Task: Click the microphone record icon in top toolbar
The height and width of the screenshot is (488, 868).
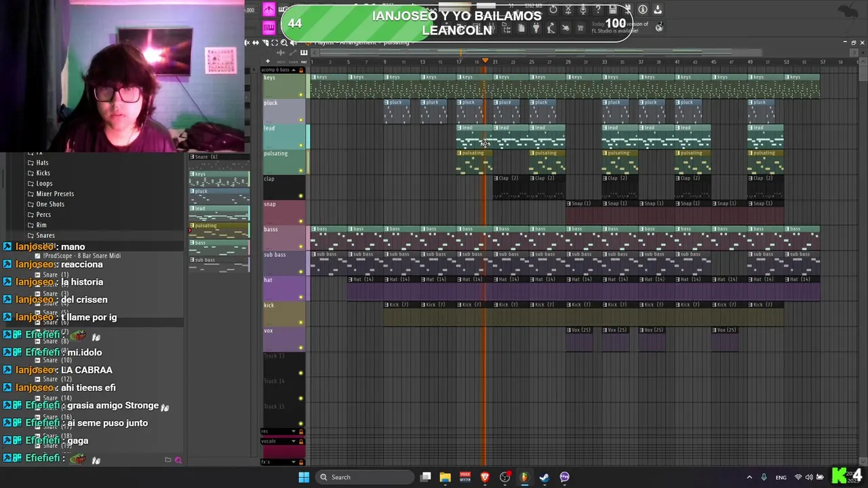Action: pyautogui.click(x=583, y=9)
